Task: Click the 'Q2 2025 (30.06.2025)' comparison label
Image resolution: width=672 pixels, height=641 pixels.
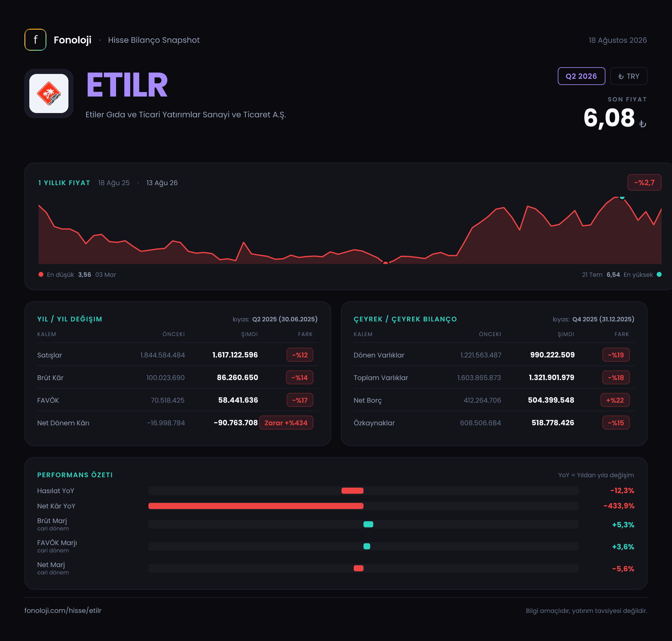Action: pyautogui.click(x=285, y=319)
